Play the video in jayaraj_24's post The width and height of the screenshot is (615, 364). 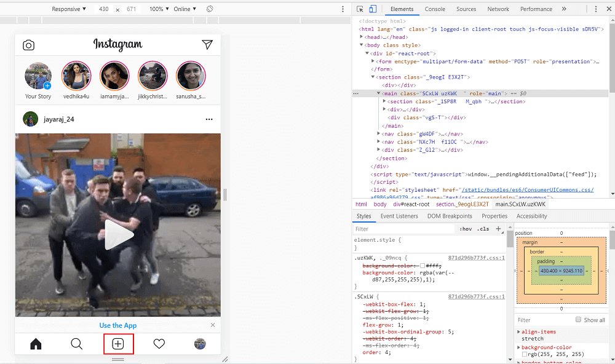point(118,235)
